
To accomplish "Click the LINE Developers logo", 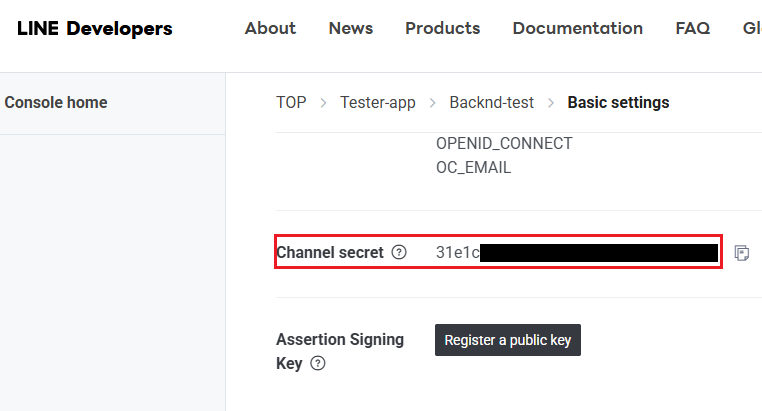I will [x=95, y=28].
